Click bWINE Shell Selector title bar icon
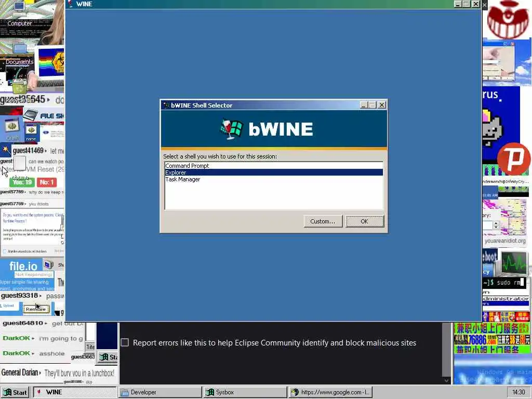 (x=166, y=105)
